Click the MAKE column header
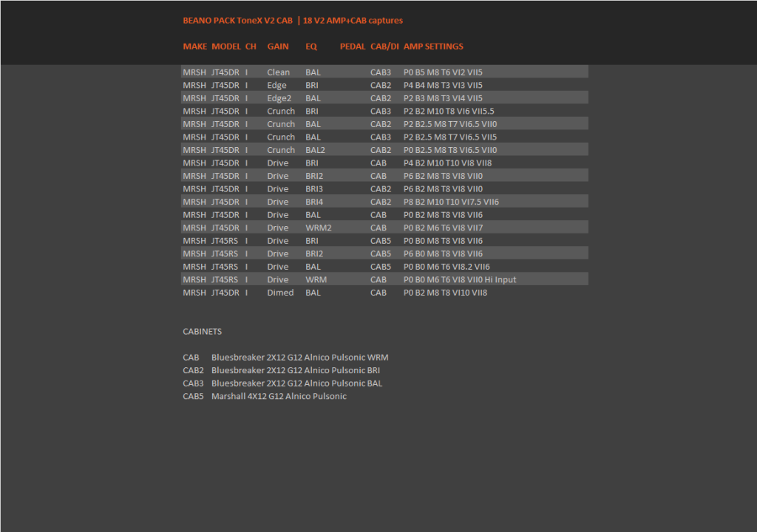This screenshot has width=757, height=532. tap(195, 47)
